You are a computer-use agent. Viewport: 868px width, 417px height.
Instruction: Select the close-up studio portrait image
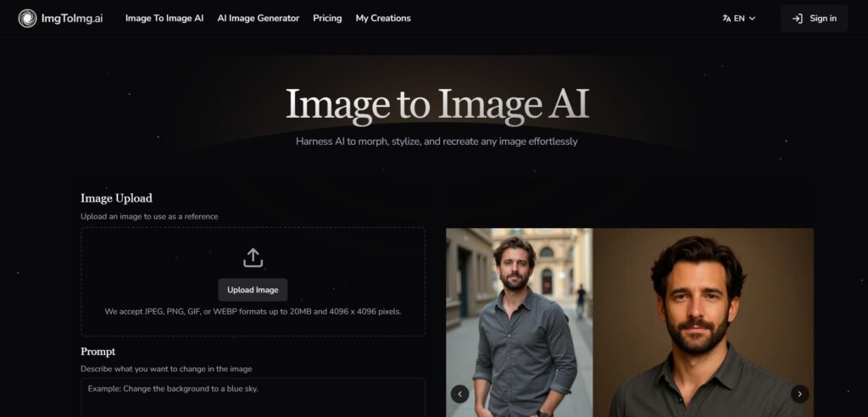702,322
